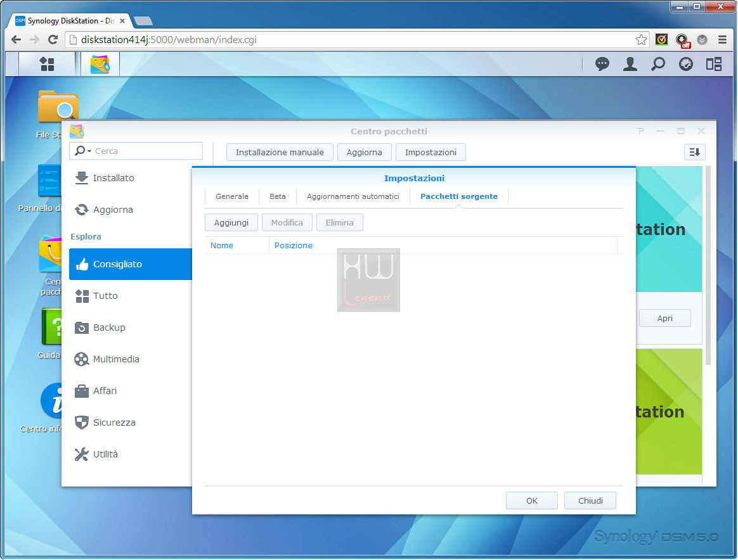
Task: Click the Aggiorna toolbar button
Action: pos(365,152)
